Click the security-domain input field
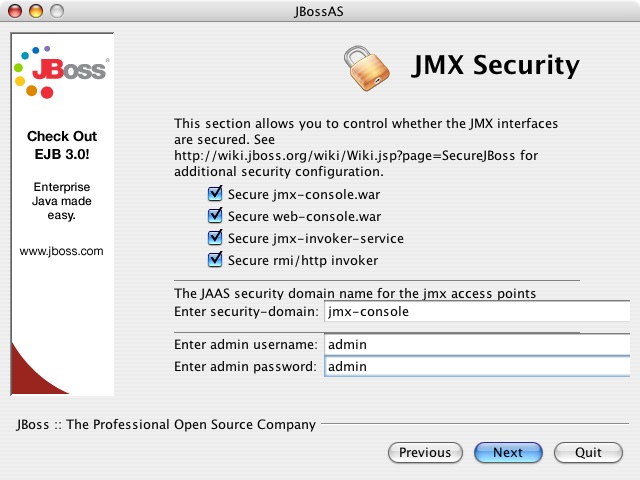 476,312
